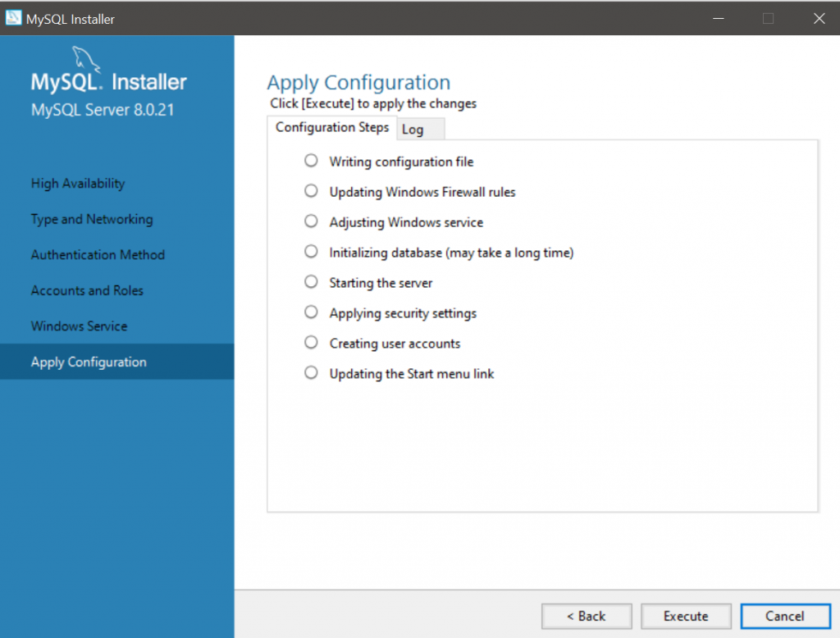Viewport: 840px width, 638px height.
Task: Close the MySQL Installer window
Action: coord(819,19)
